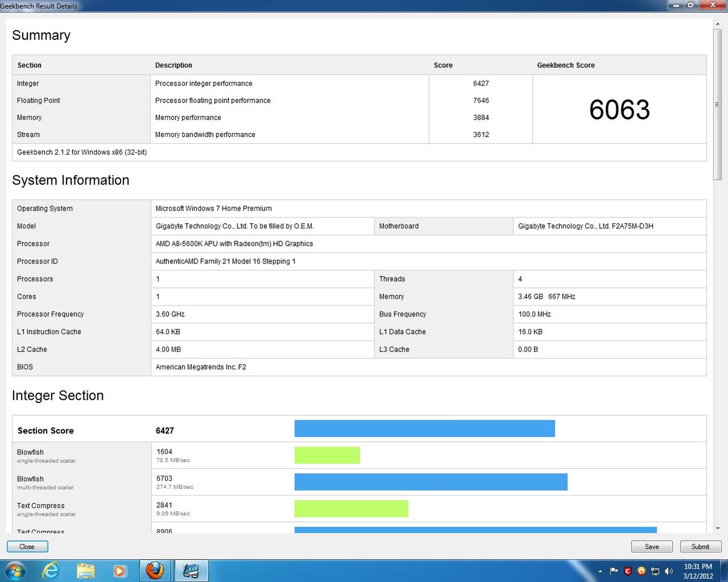Viewport: 728px width, 582px height.
Task: Click the L3 Cache value 0.00 B
Action: pyautogui.click(x=528, y=350)
